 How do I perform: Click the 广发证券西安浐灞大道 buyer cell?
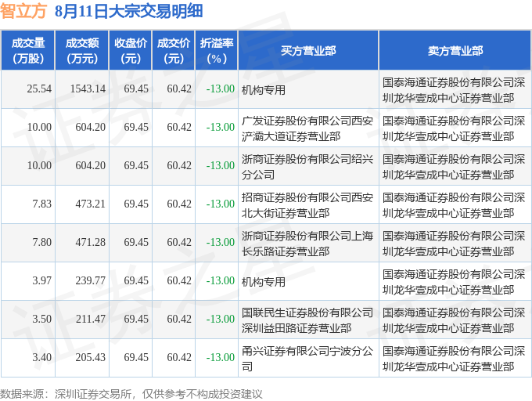click(307, 128)
